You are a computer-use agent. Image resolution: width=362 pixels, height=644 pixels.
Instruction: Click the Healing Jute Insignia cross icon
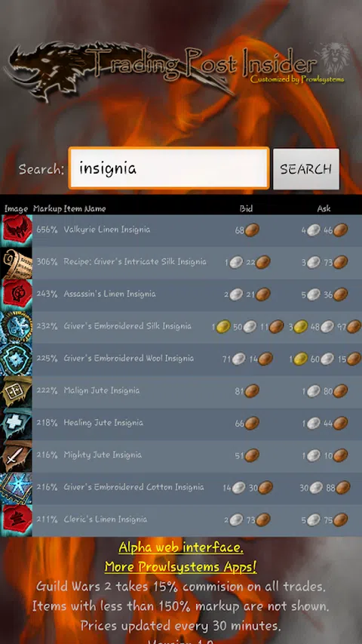click(17, 424)
